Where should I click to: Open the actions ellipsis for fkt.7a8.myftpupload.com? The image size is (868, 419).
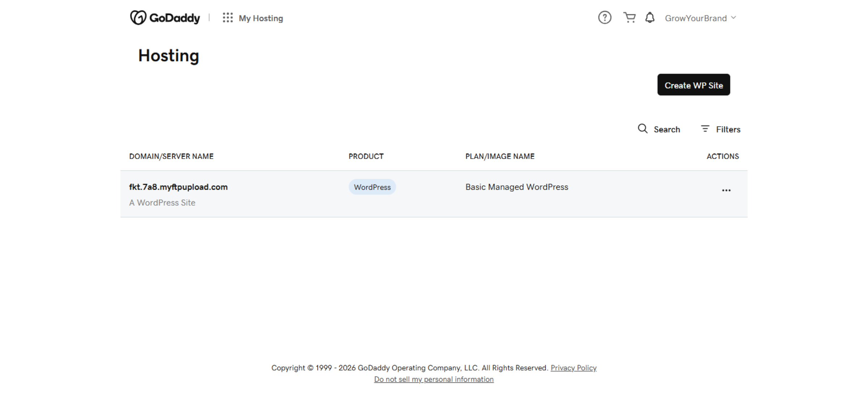726,190
